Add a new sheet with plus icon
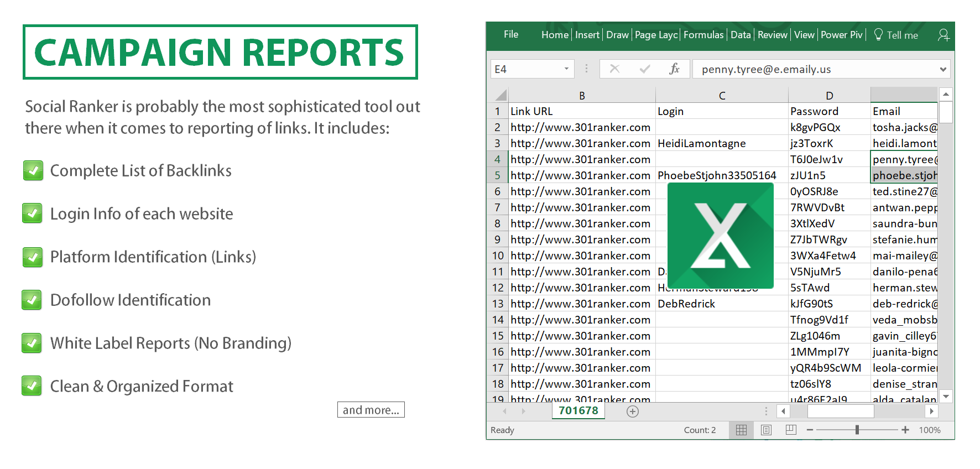 (x=633, y=411)
